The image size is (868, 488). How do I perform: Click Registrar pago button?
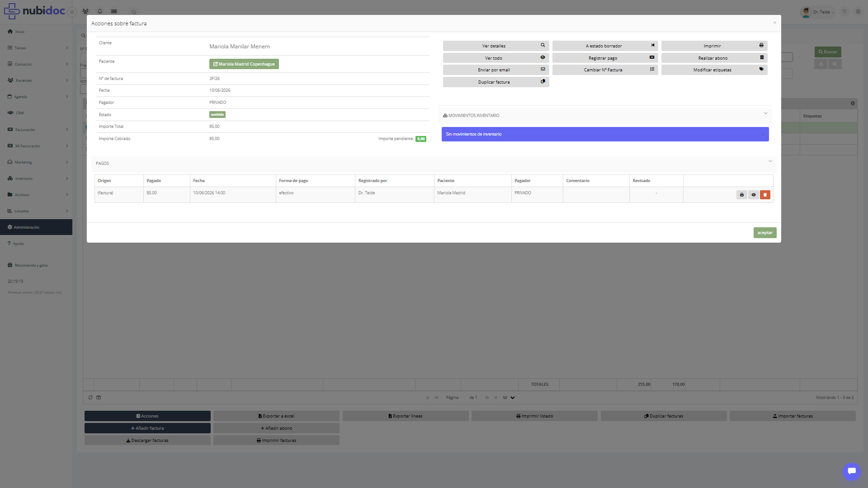[x=605, y=58]
